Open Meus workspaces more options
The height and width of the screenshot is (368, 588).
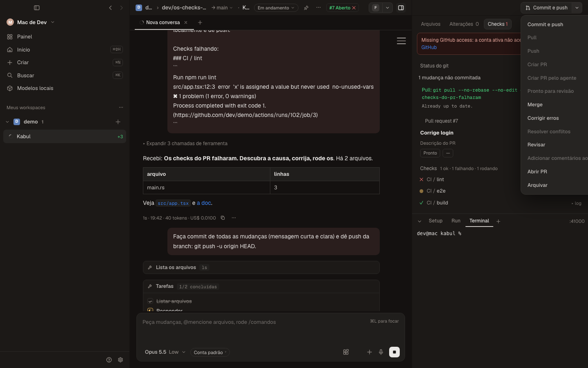[x=121, y=108]
